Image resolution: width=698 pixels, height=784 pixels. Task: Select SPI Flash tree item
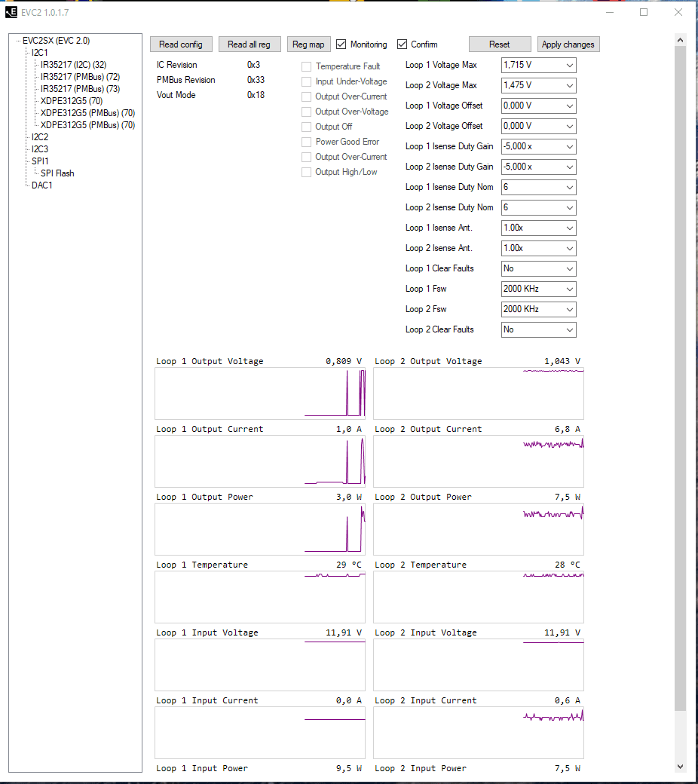point(57,173)
